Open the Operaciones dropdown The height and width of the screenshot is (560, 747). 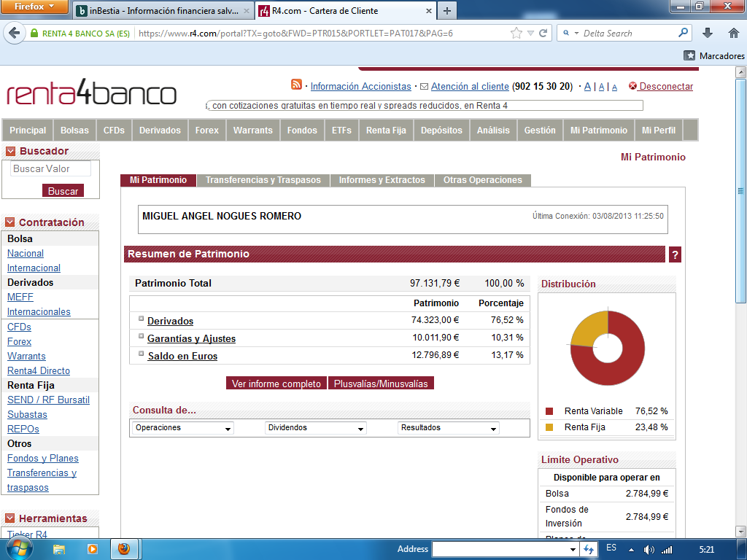click(x=183, y=428)
